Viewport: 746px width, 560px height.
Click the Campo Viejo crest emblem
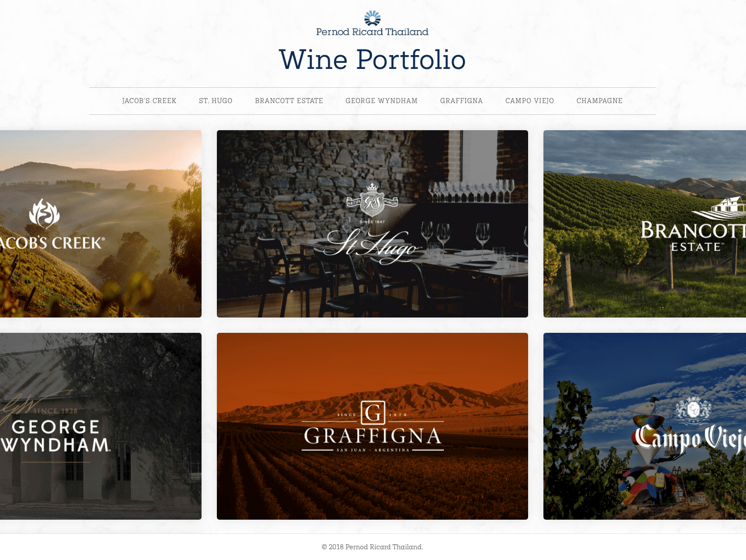pyautogui.click(x=693, y=409)
